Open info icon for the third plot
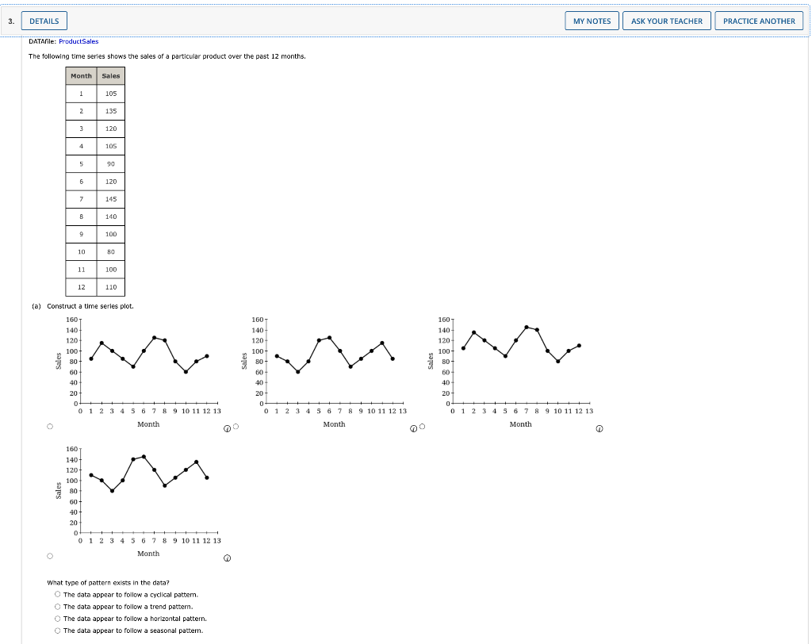The image size is (812, 644). (x=599, y=428)
